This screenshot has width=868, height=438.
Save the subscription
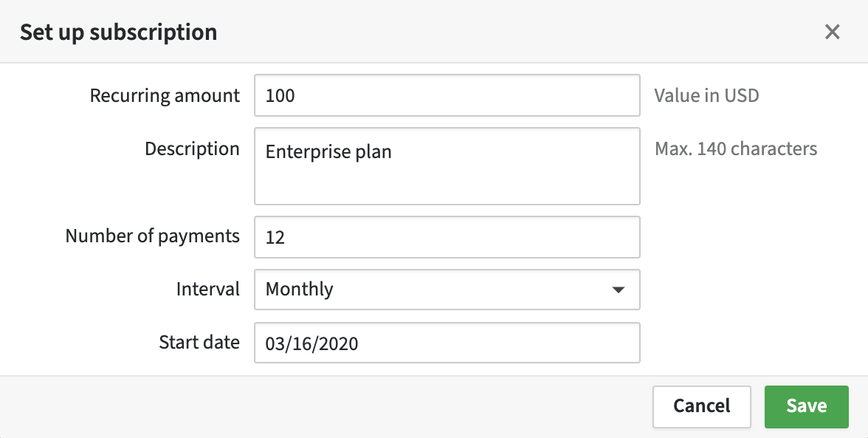[x=806, y=406]
